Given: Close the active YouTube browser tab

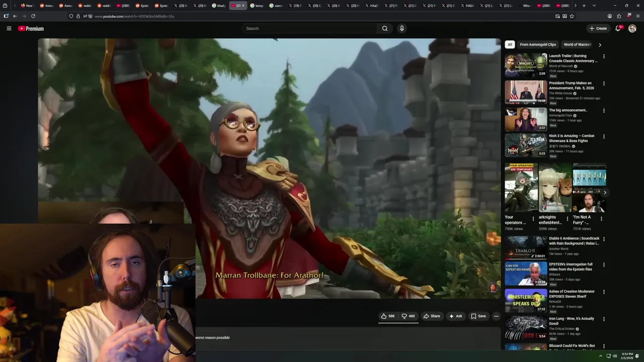Looking at the screenshot, I should (x=243, y=6).
